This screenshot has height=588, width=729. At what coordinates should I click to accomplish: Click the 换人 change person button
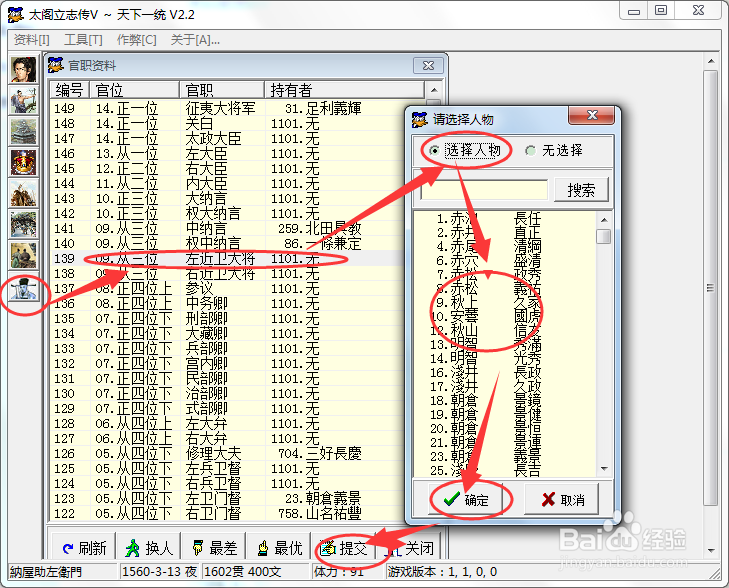149,548
